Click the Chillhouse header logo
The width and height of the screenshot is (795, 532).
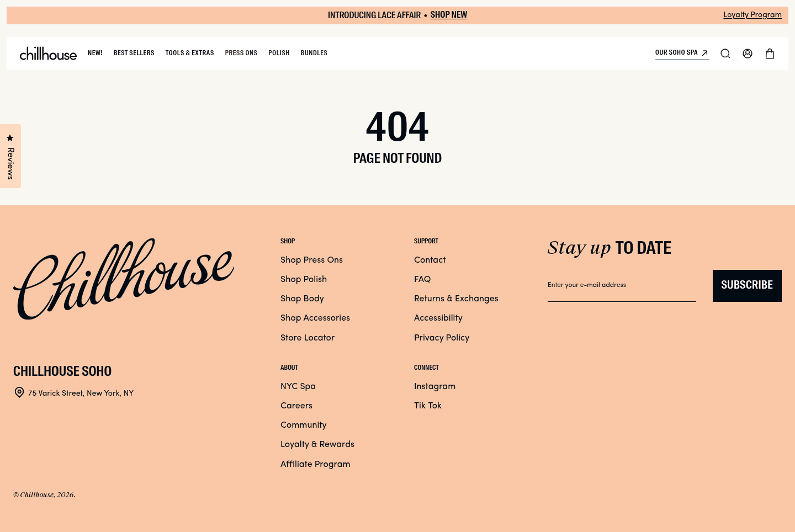[x=48, y=54]
